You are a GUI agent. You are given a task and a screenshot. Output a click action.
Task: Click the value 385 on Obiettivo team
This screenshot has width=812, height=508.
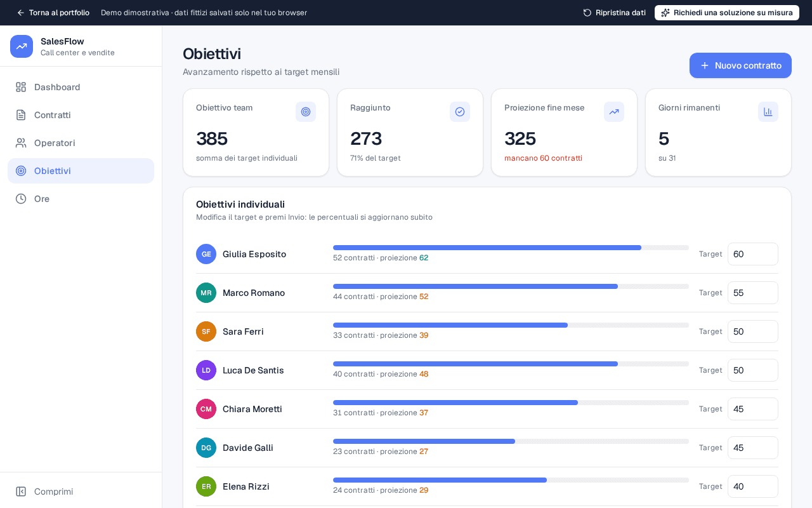[x=212, y=138]
